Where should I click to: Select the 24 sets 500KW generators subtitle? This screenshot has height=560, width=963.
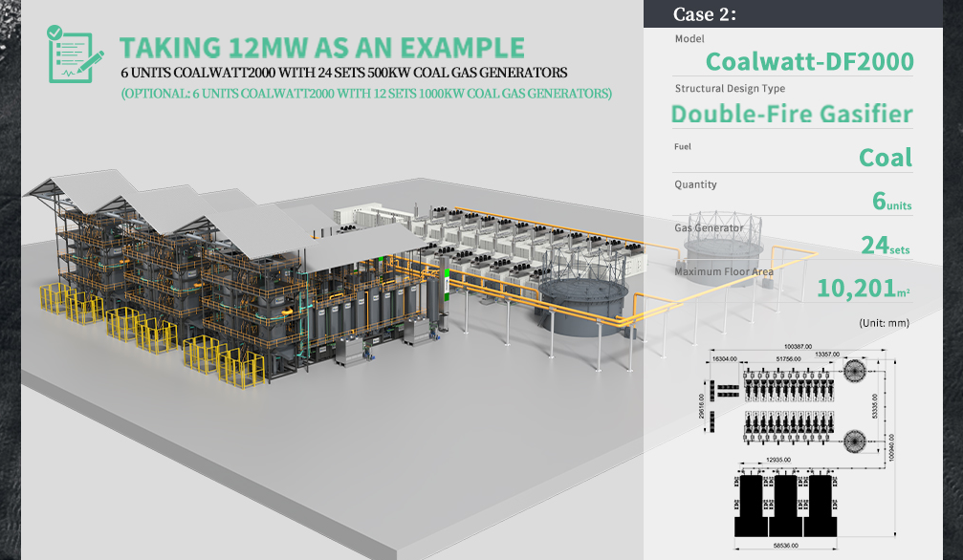[x=344, y=73]
